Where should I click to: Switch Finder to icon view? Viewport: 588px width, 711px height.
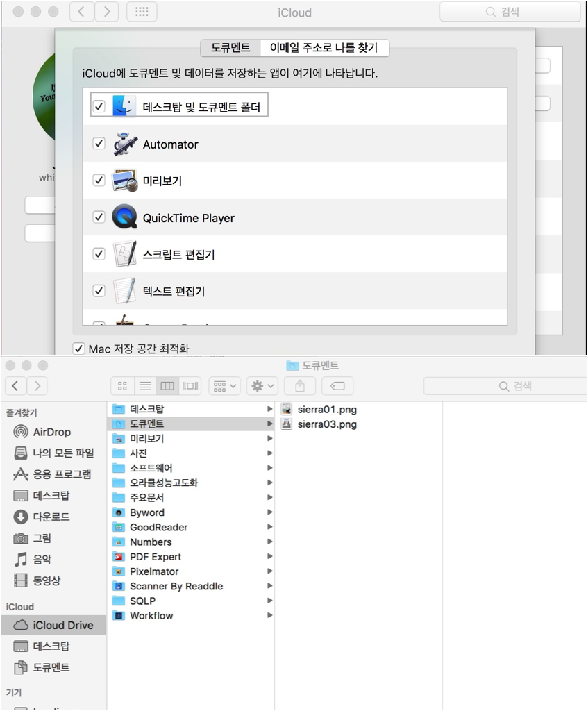(122, 386)
